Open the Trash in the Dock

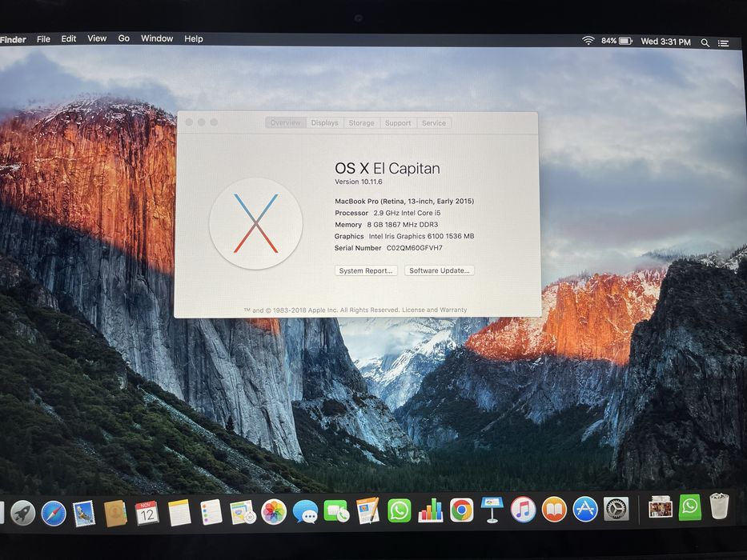(x=719, y=506)
